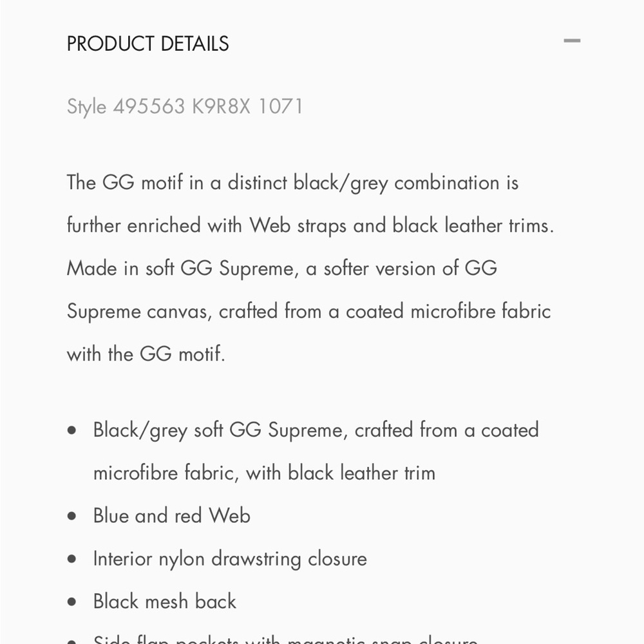644x644 pixels.
Task: Click the PRODUCT DETAILS heading
Action: click(x=148, y=44)
